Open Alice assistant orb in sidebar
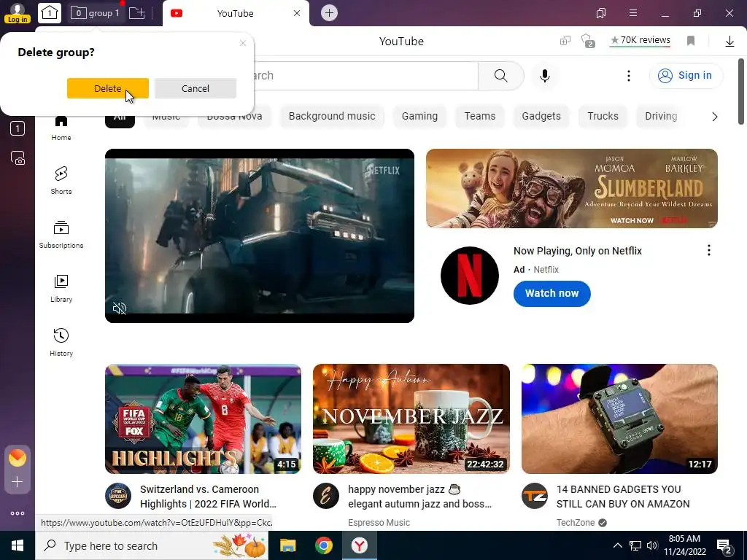Viewport: 747px width, 560px height. click(x=18, y=458)
